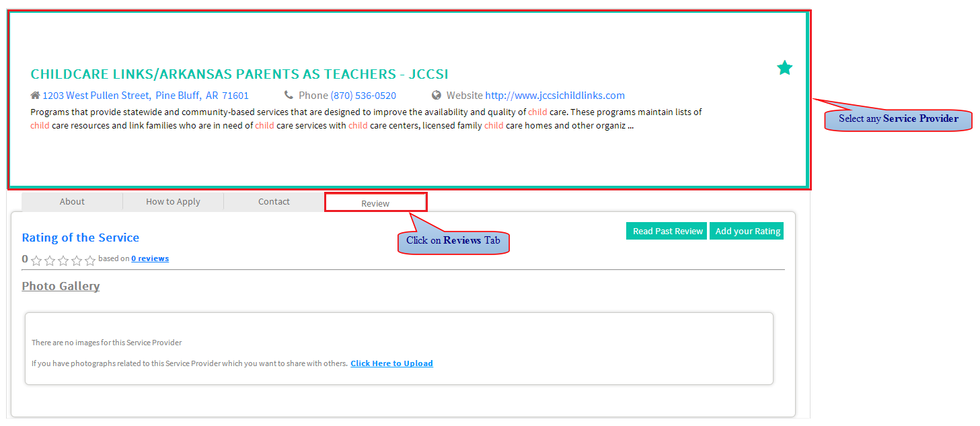Click the 'There are no images' message

click(106, 343)
